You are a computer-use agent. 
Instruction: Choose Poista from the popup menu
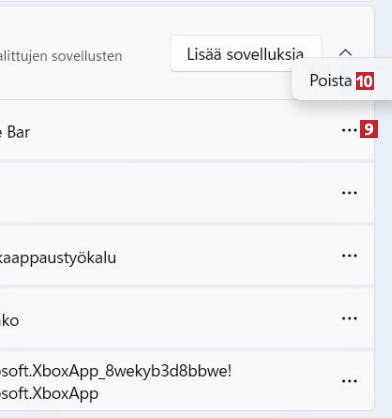click(330, 81)
